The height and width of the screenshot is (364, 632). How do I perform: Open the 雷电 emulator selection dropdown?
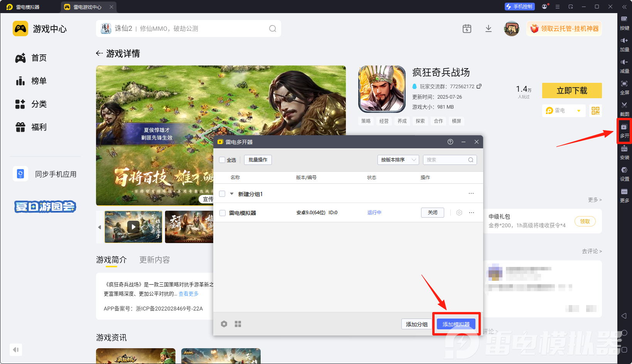coord(563,111)
